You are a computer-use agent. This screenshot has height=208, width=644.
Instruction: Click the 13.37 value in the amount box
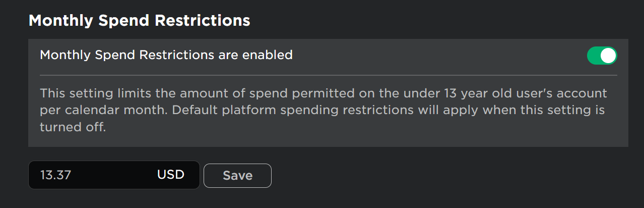tap(55, 175)
